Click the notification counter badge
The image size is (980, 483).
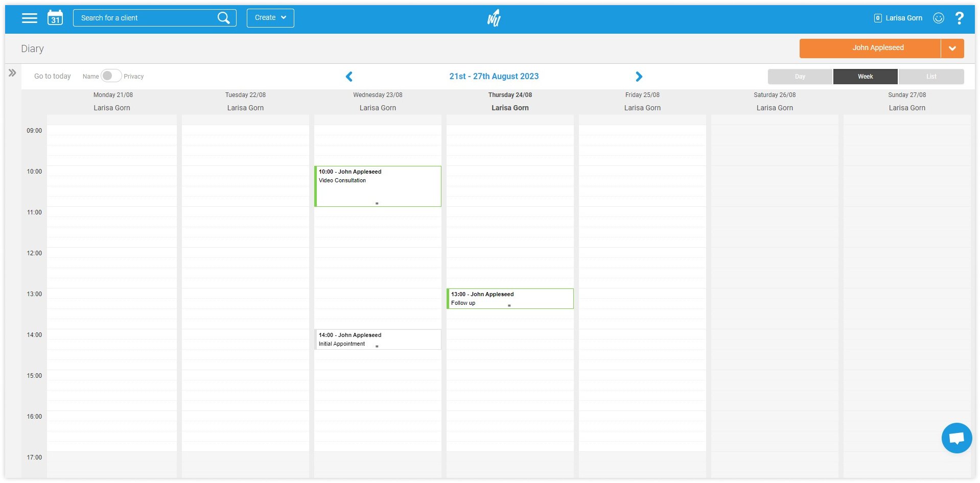tap(877, 18)
